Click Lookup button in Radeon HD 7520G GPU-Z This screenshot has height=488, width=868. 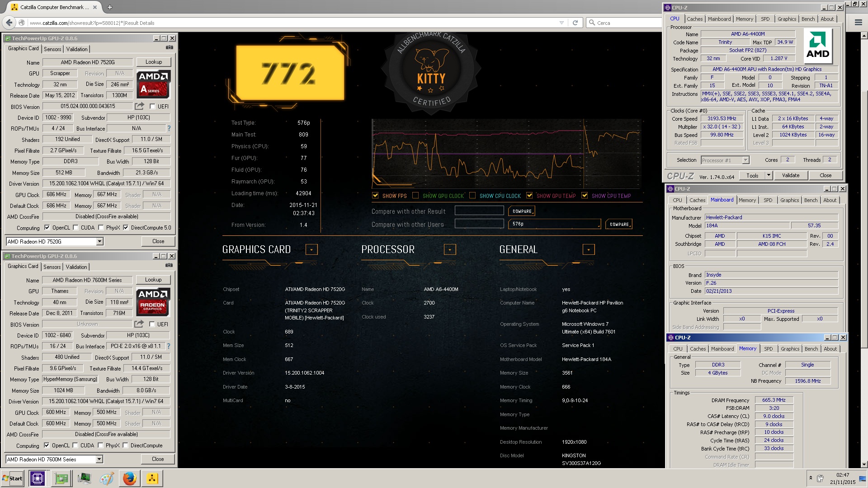click(154, 62)
